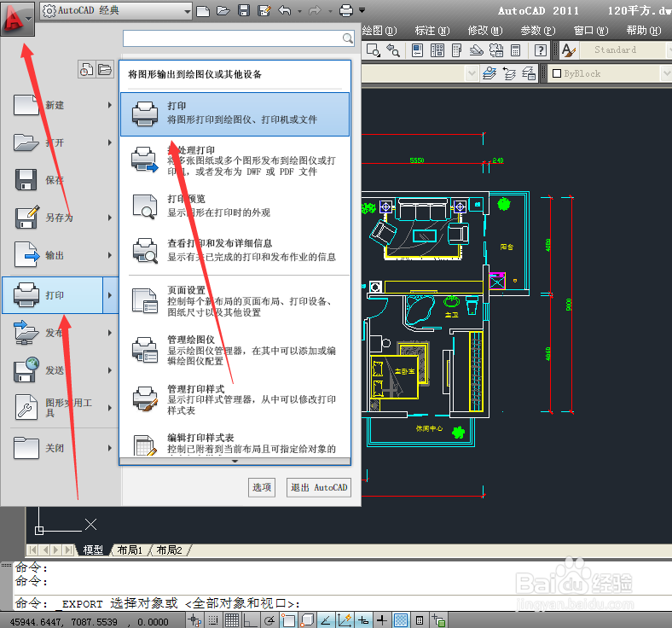The height and width of the screenshot is (628, 672).
Task: Toggle Selection Cycling in status bar
Action: point(438,619)
